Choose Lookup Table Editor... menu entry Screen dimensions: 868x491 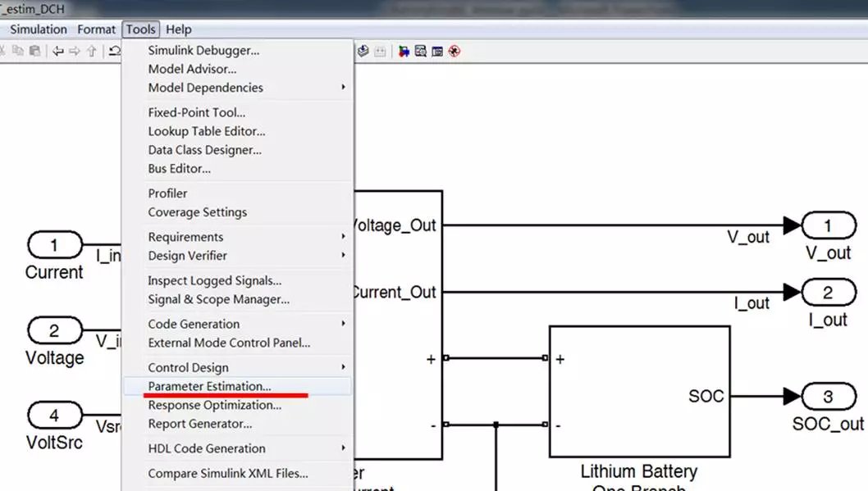tap(206, 131)
